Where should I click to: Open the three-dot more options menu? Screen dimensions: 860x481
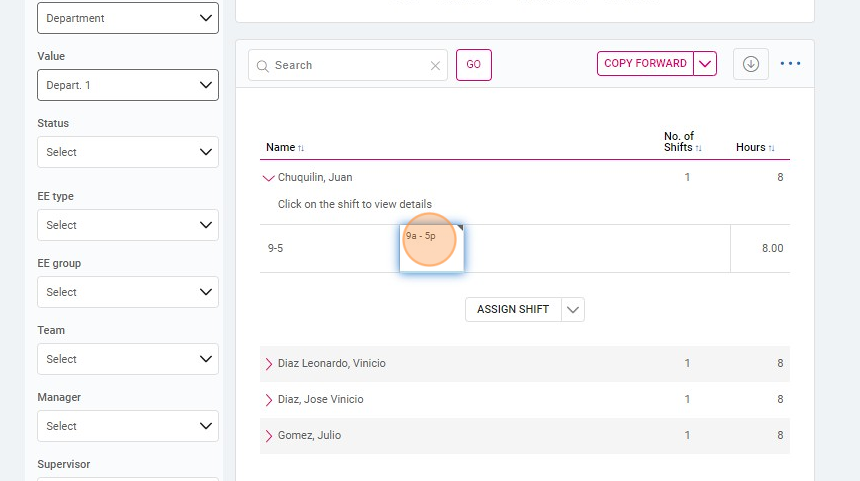(x=790, y=64)
